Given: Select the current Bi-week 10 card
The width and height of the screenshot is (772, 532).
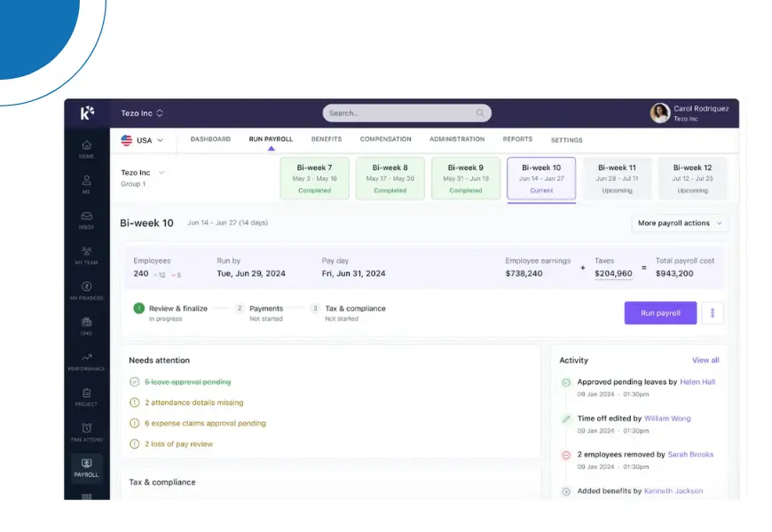Looking at the screenshot, I should click(x=541, y=178).
